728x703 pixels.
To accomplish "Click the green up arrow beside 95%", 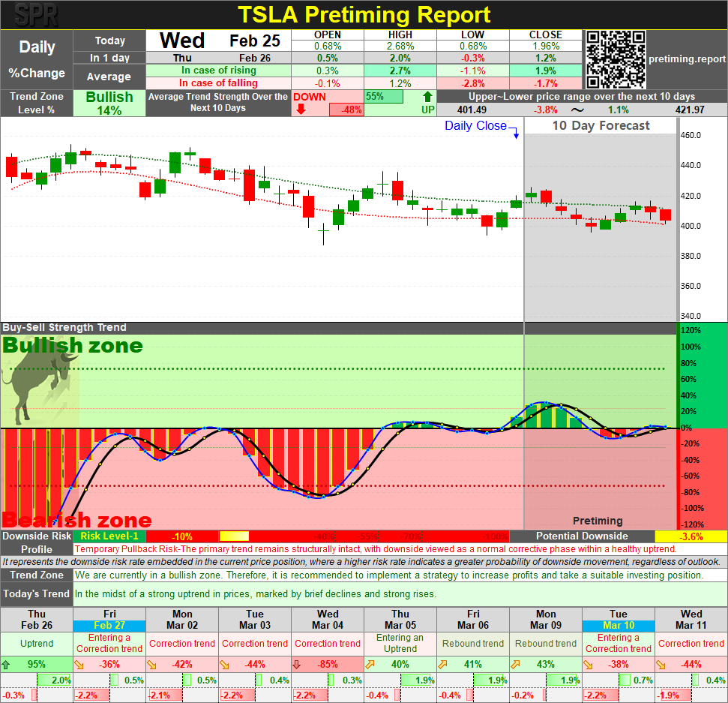I will pyautogui.click(x=6, y=665).
